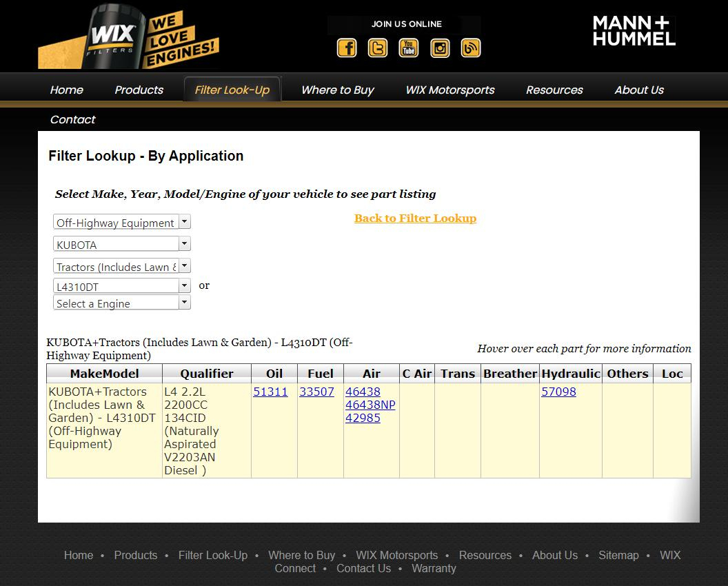Image resolution: width=728 pixels, height=586 pixels.
Task: Open air filter part 46438NP
Action: tap(370, 405)
